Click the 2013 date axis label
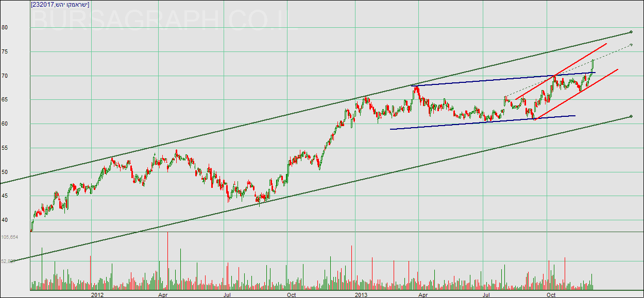 tap(361, 295)
